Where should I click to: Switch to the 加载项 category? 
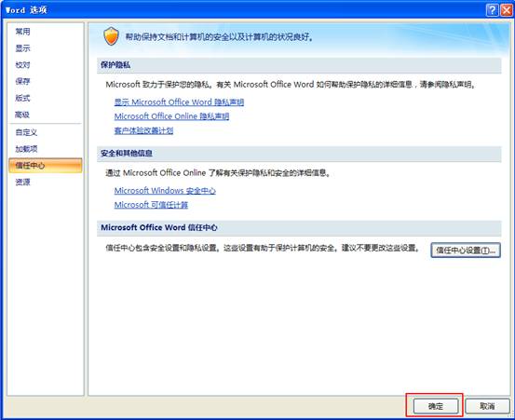(x=26, y=149)
